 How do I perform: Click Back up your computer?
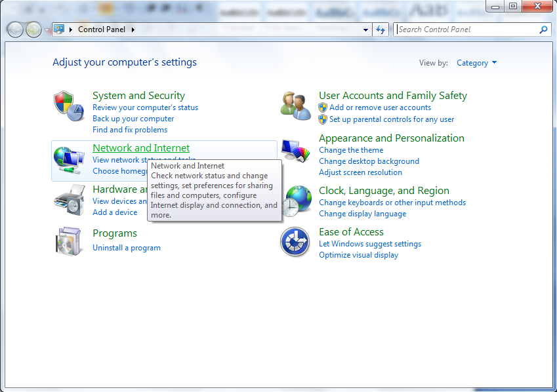pyautogui.click(x=133, y=119)
